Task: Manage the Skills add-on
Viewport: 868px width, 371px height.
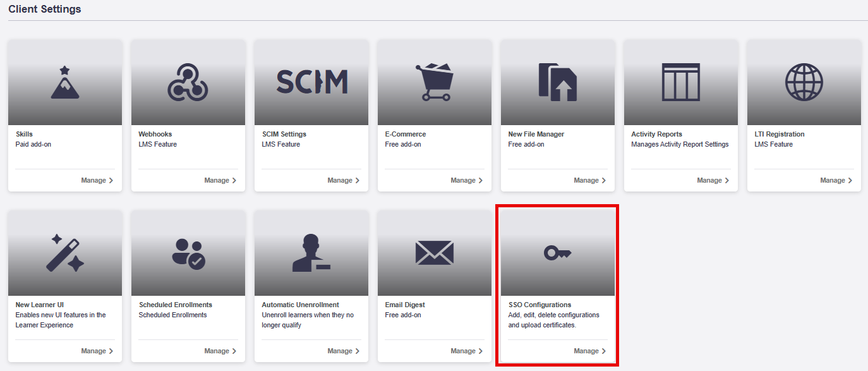Action: [x=97, y=180]
